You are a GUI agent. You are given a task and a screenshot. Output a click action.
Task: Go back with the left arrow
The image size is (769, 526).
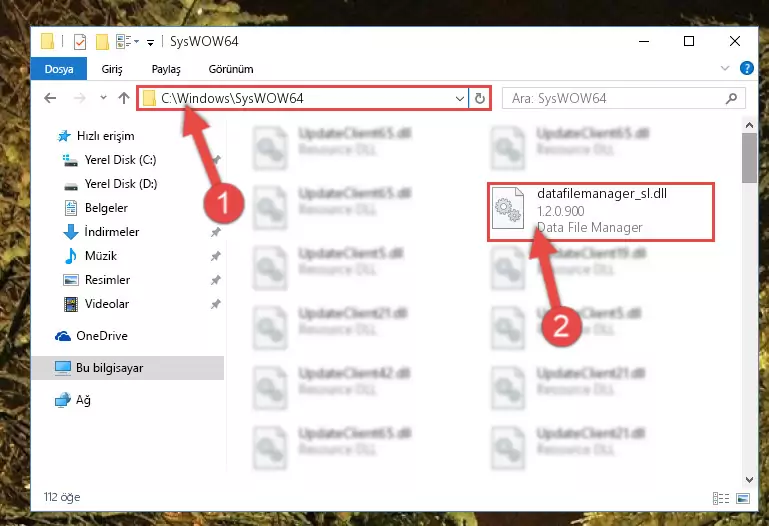pos(50,98)
